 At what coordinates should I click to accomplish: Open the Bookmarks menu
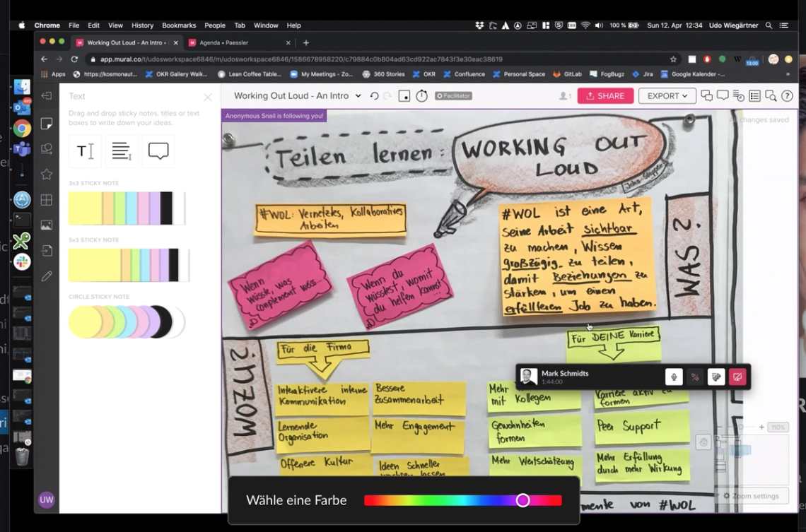click(x=179, y=25)
